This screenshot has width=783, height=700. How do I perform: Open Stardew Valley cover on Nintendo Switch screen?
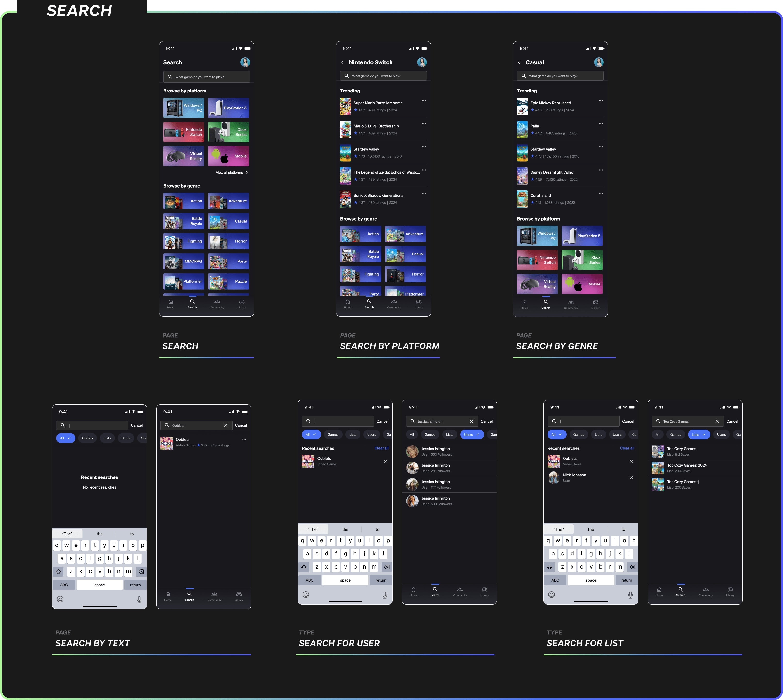click(x=345, y=153)
